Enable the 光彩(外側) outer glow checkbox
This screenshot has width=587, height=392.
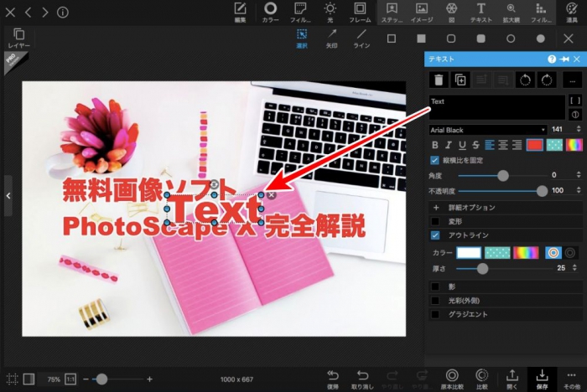(435, 301)
